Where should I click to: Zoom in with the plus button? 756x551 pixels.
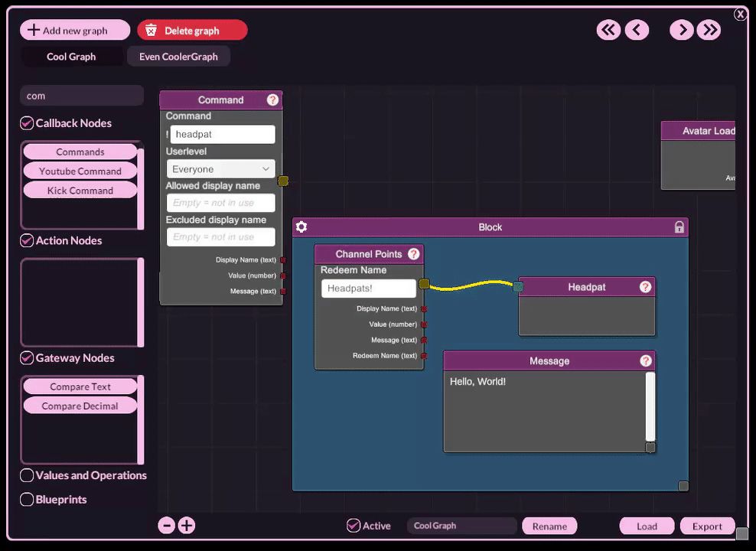pyautogui.click(x=187, y=526)
